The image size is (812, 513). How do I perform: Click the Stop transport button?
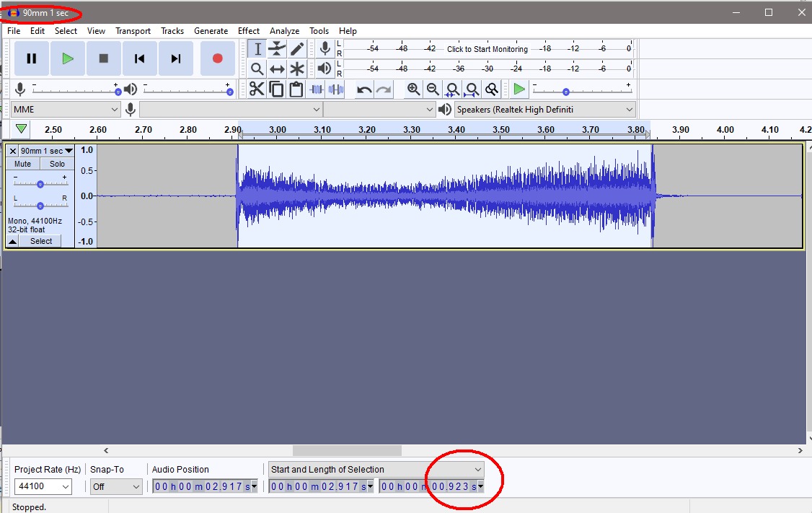[x=104, y=58]
